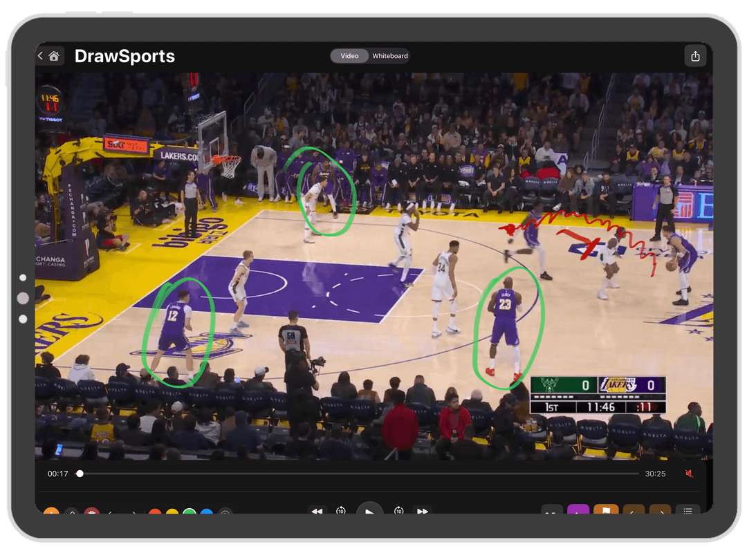747x560 pixels.
Task: Select the green drawing color swatch
Action: click(x=190, y=513)
